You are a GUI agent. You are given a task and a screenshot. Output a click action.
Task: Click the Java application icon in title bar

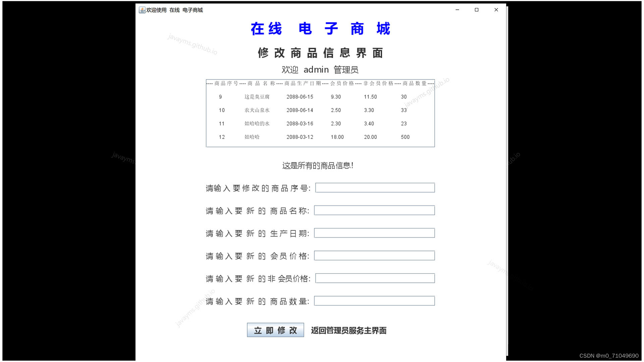coord(142,10)
